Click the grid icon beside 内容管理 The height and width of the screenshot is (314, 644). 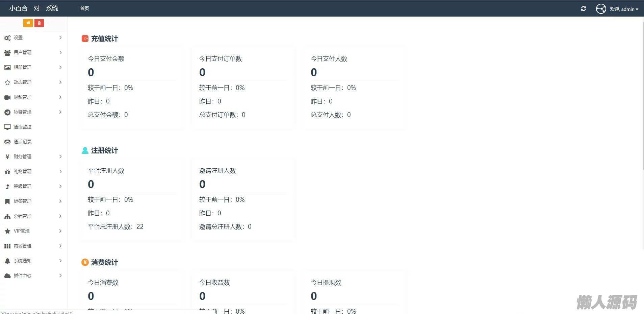tap(7, 246)
